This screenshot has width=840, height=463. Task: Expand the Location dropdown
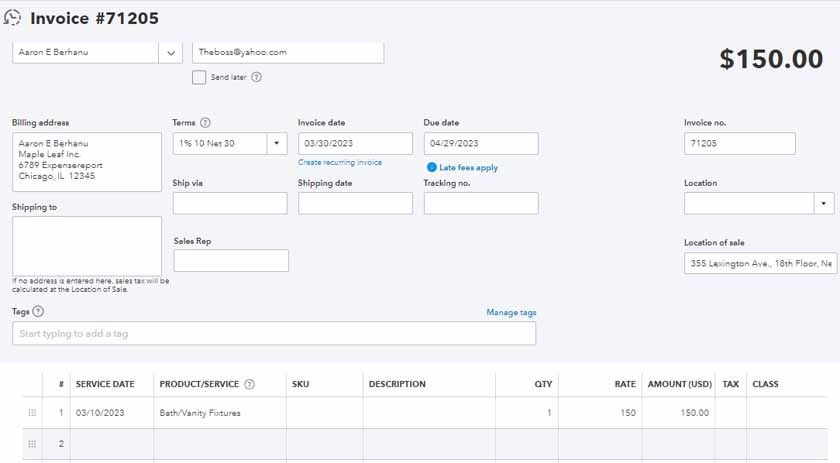point(823,204)
